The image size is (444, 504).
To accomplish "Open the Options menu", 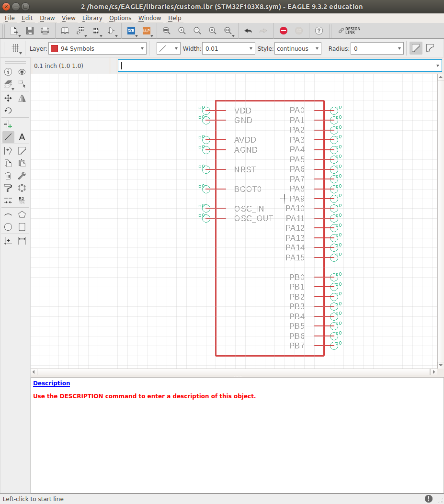I will tap(120, 18).
